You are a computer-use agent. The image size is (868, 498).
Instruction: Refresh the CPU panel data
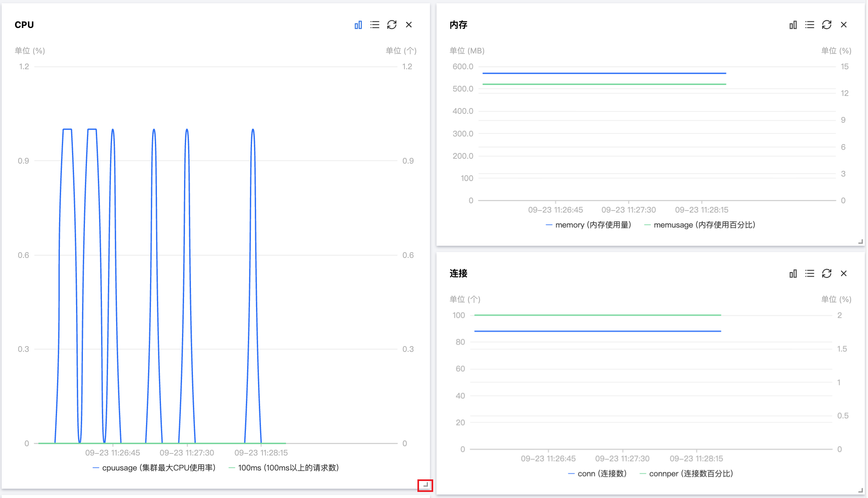point(392,25)
